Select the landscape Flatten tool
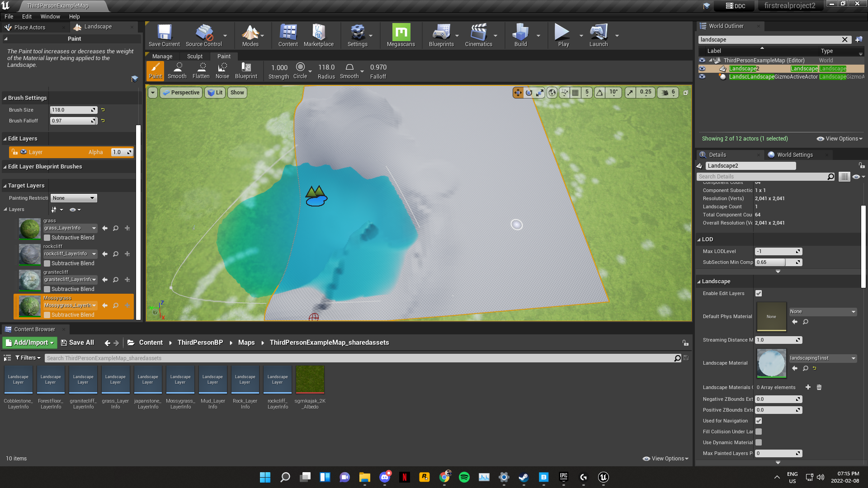This screenshot has height=488, width=868. 201,71
